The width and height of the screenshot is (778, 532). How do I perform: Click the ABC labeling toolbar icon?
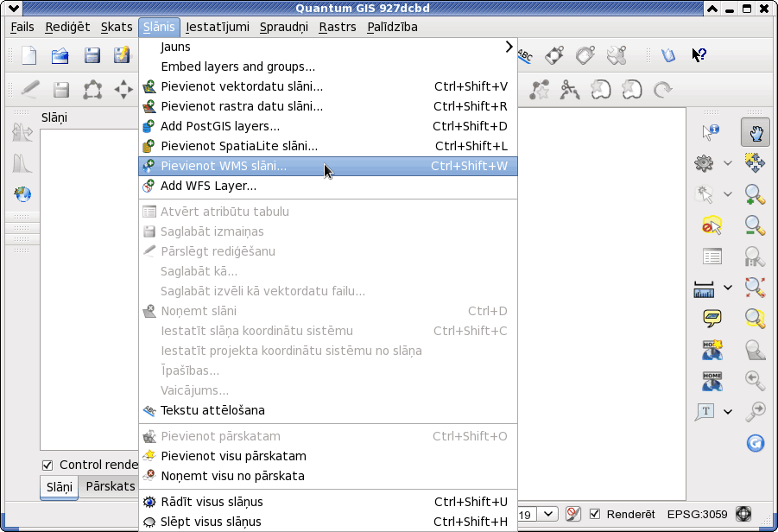(x=525, y=55)
